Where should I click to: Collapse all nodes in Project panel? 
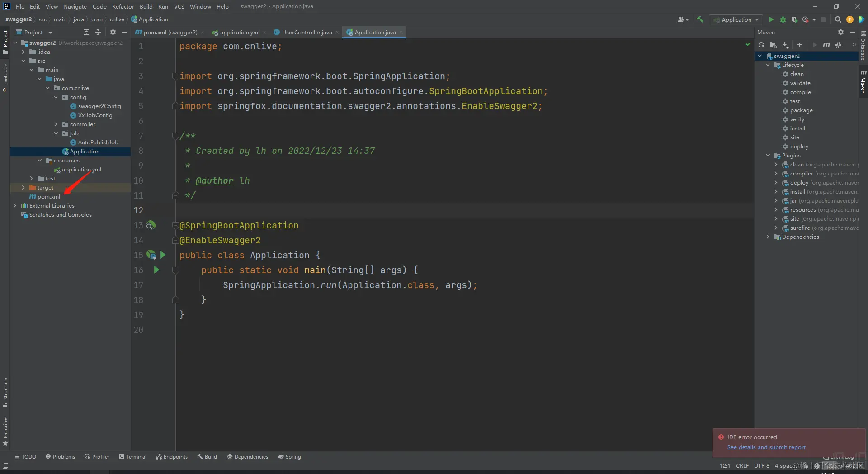[x=98, y=32]
